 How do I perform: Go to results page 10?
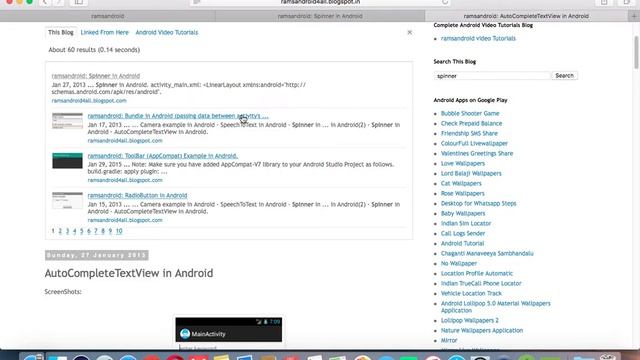(119, 231)
